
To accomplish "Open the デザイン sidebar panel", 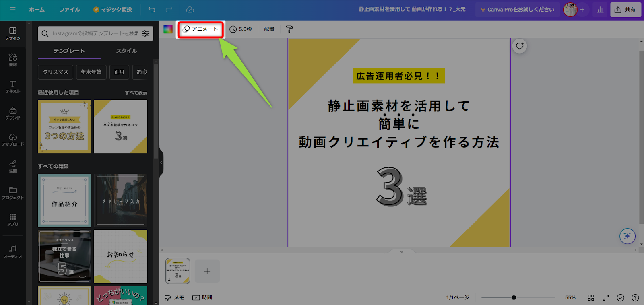I will pyautogui.click(x=13, y=33).
